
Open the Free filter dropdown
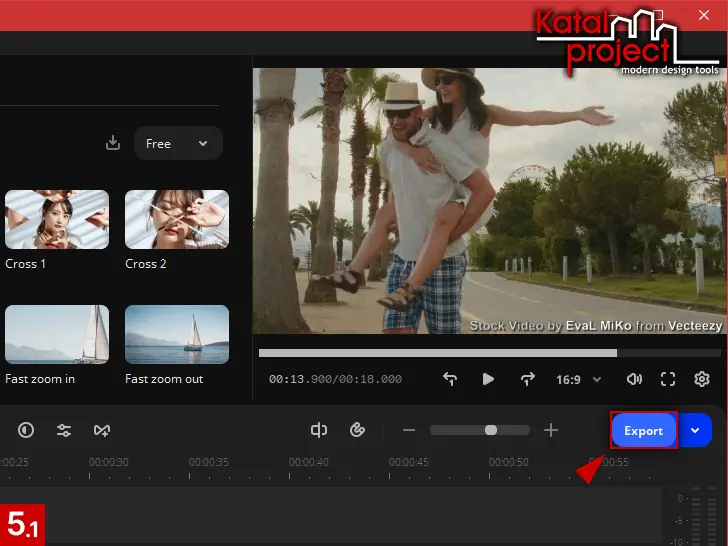pyautogui.click(x=178, y=143)
